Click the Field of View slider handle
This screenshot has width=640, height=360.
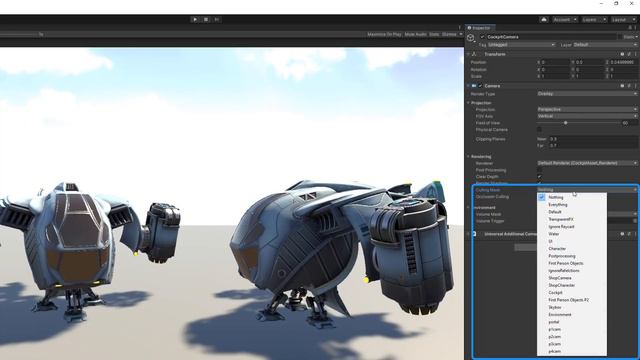565,122
